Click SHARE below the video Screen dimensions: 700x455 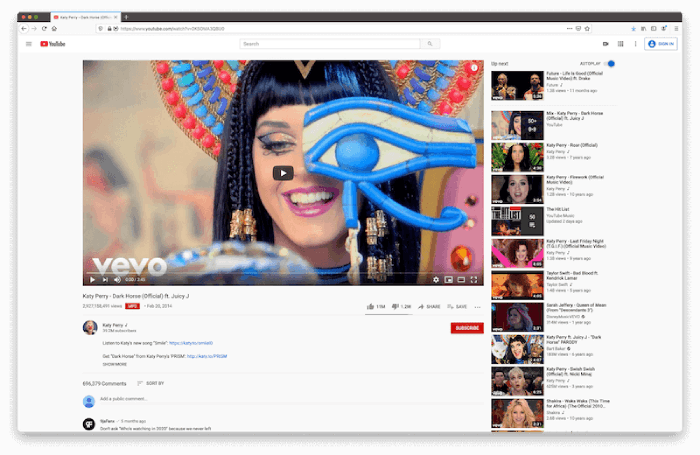(429, 307)
